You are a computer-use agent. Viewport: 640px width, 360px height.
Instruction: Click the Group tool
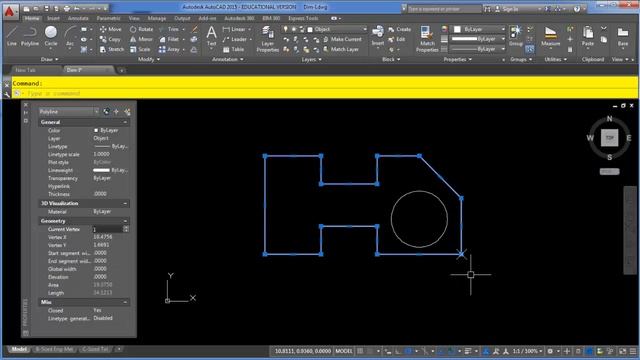tap(516, 36)
